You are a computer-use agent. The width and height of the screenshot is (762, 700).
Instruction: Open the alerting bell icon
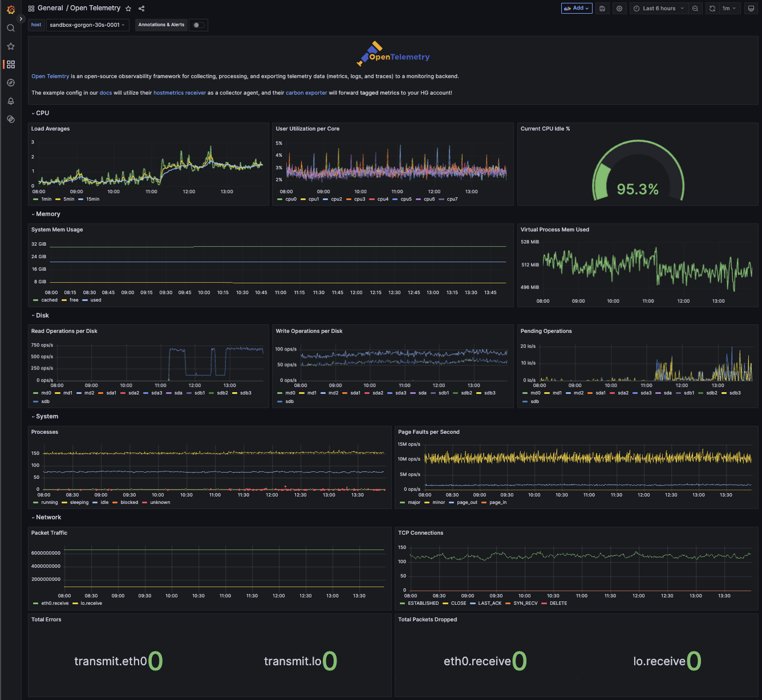click(x=10, y=101)
